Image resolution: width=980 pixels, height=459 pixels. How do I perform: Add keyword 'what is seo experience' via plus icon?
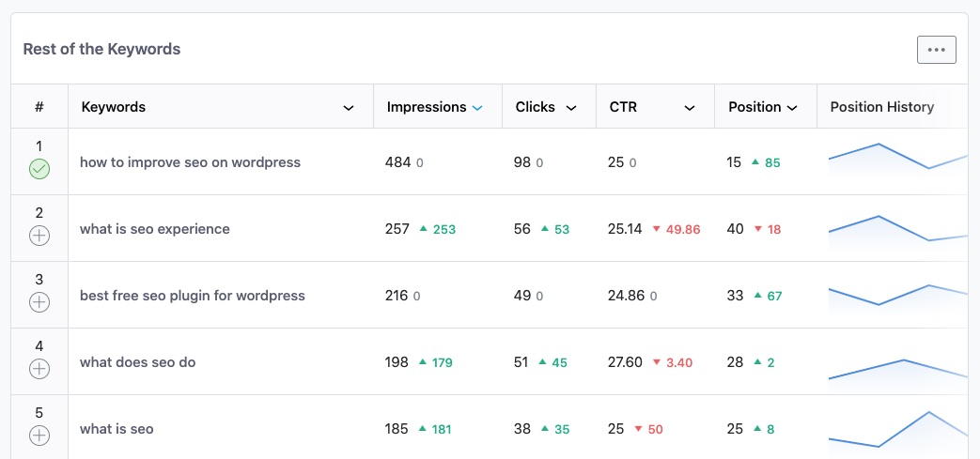[x=39, y=236]
